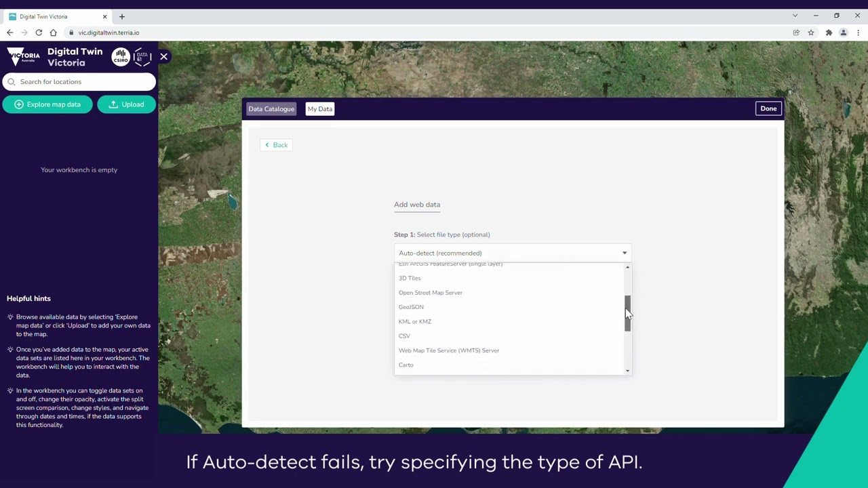Open Chrome three-dot menu

point(858,33)
